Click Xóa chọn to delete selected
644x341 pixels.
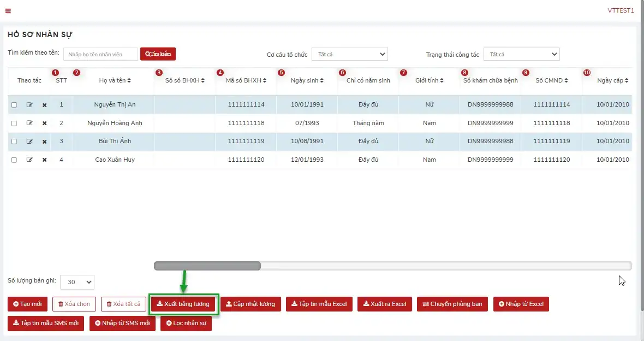tap(74, 304)
